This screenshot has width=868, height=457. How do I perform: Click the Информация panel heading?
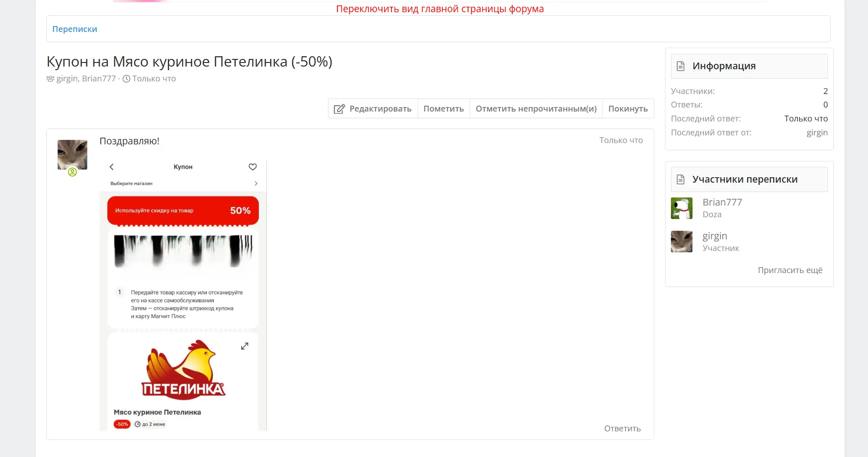(724, 66)
